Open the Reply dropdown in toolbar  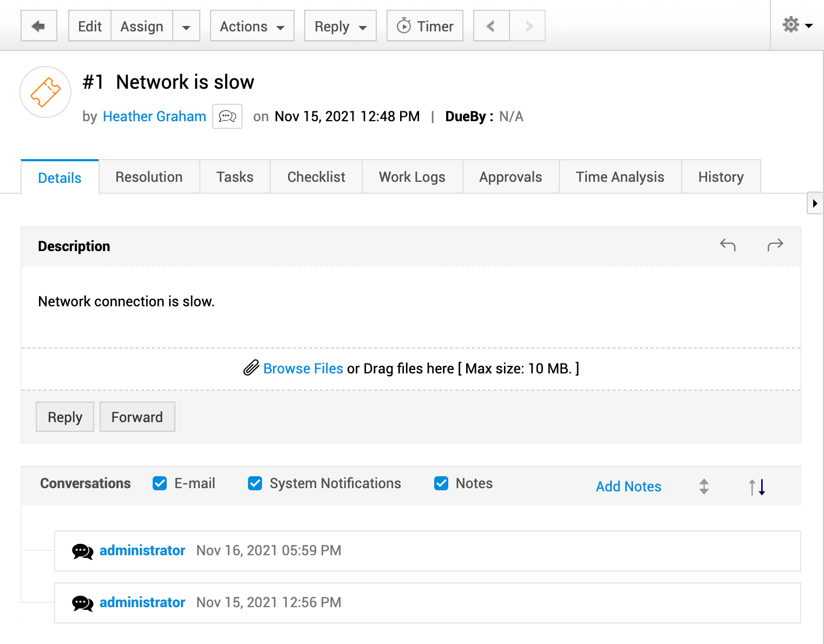point(340,26)
